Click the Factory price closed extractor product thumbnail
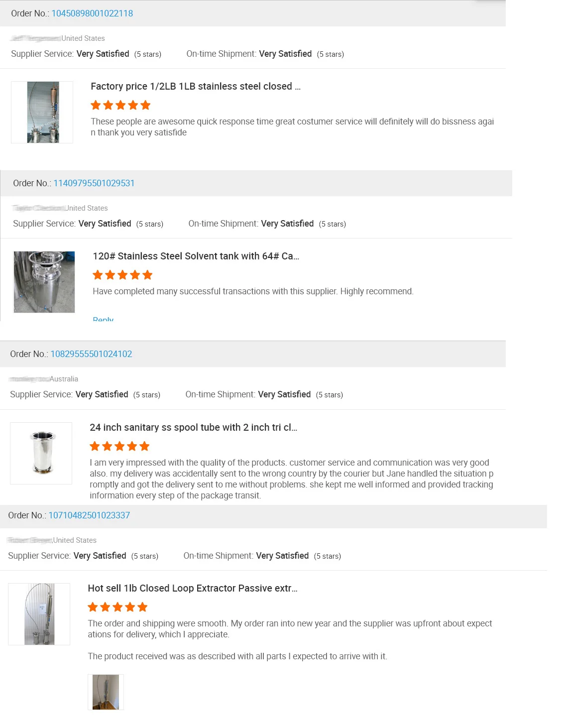This screenshot has height=728, width=565. 42,113
